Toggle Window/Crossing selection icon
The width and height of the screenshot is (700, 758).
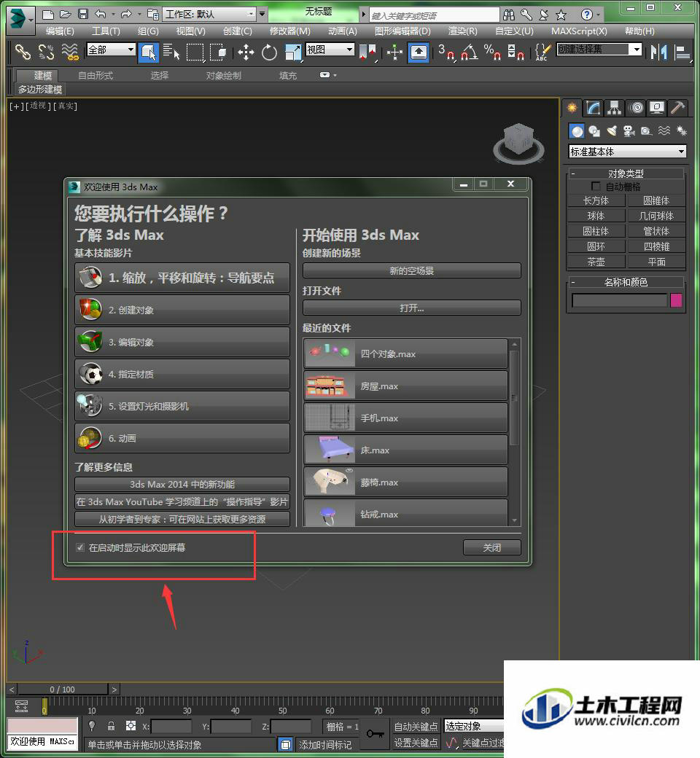(218, 52)
